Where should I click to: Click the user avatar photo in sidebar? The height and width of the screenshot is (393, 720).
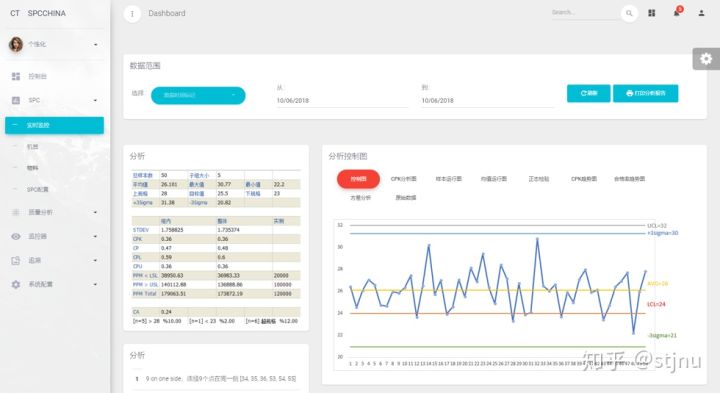coord(16,44)
